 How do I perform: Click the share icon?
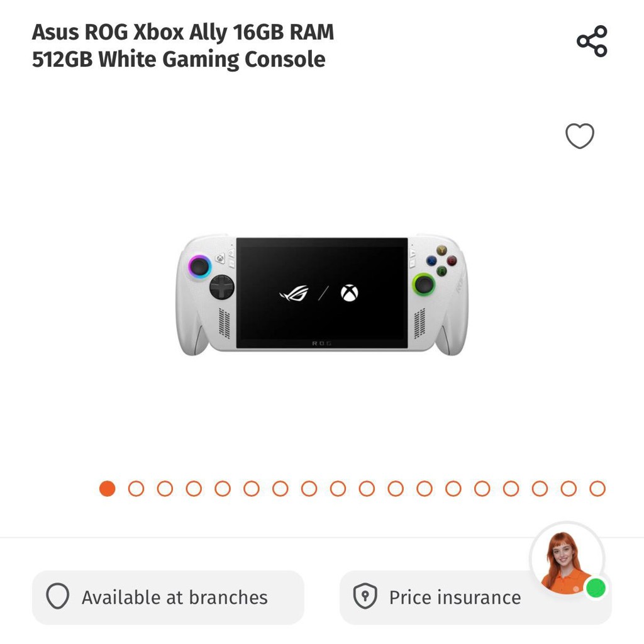pos(592,41)
